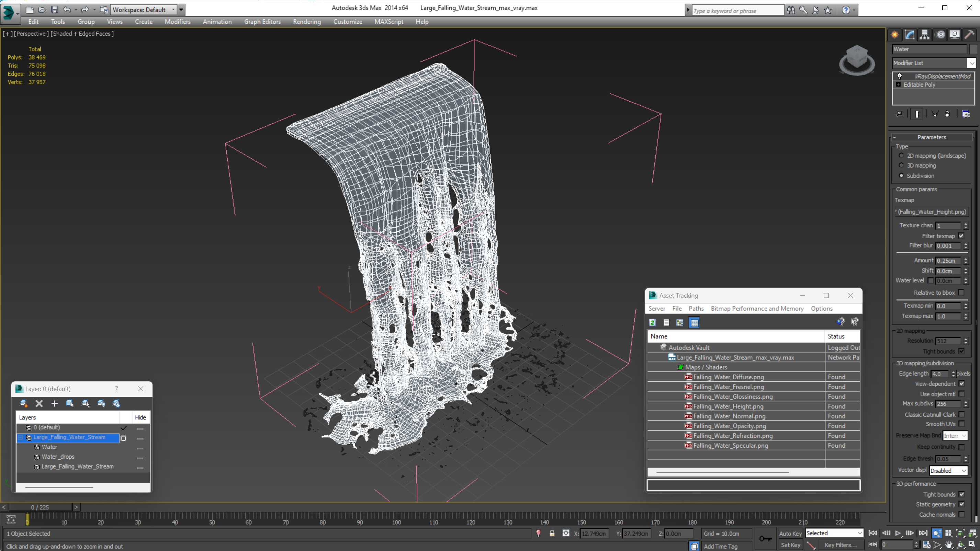Select 2D mapping (landscape) type
The width and height of the screenshot is (980, 551).
[901, 155]
